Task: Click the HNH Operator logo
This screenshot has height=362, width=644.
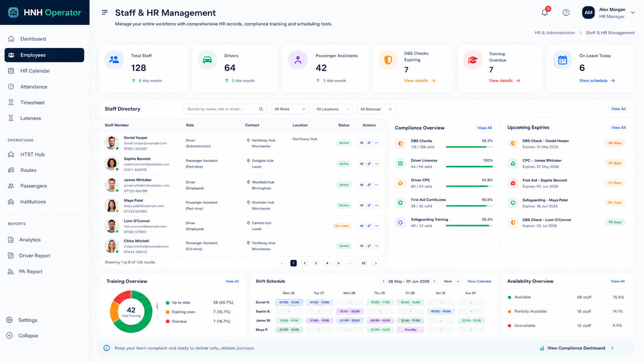Action: (x=45, y=12)
